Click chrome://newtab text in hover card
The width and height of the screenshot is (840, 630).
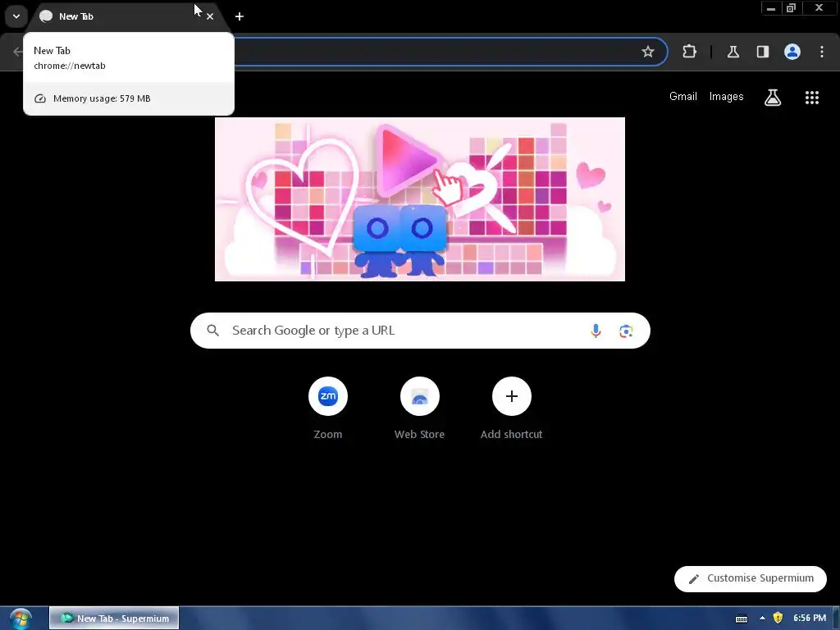pyautogui.click(x=70, y=66)
